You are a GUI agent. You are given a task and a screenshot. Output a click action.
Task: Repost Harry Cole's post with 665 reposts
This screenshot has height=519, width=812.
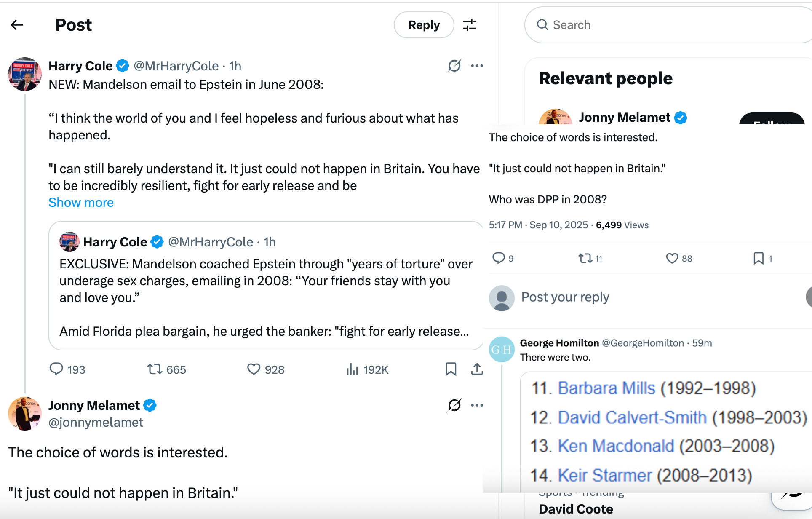(155, 369)
